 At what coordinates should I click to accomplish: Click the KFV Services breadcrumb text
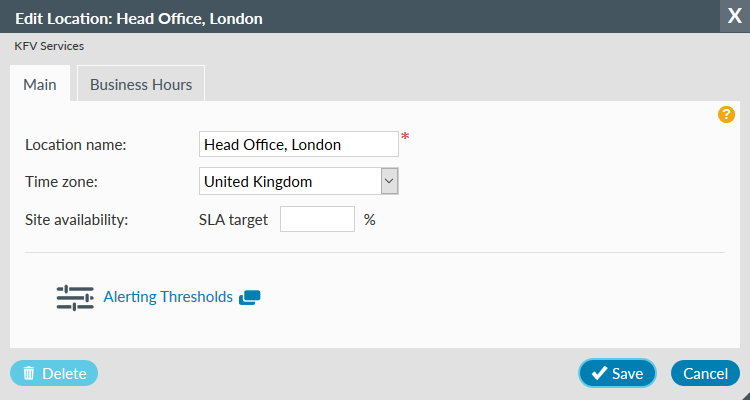coord(49,46)
